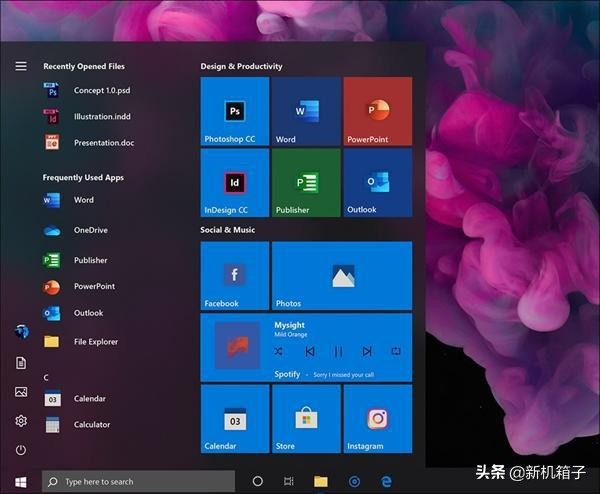Open the blue circular app on taskbar
This screenshot has width=600, height=494.
pyautogui.click(x=354, y=481)
